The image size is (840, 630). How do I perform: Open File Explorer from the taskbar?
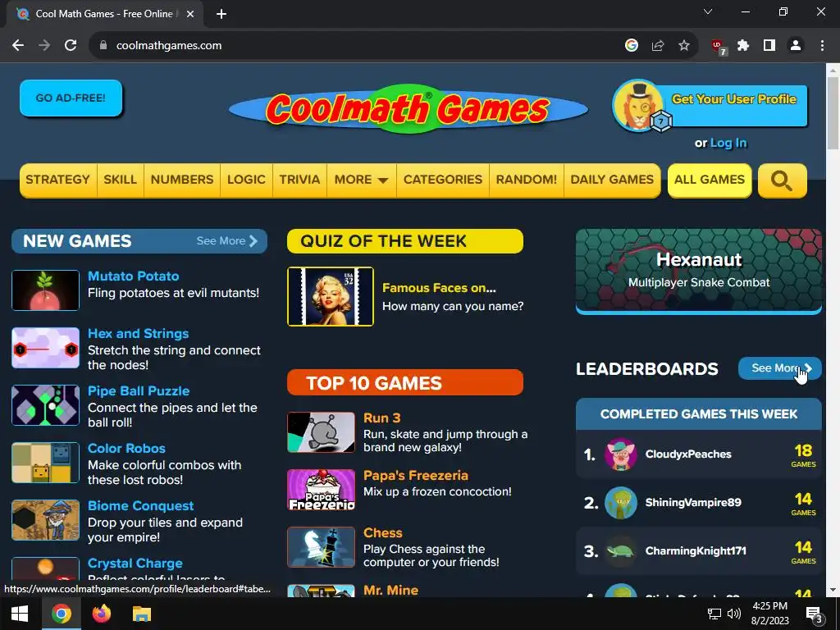pyautogui.click(x=142, y=614)
